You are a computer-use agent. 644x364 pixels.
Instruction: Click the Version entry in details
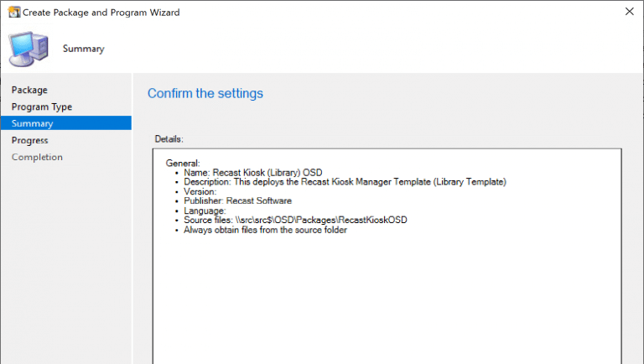click(x=200, y=191)
